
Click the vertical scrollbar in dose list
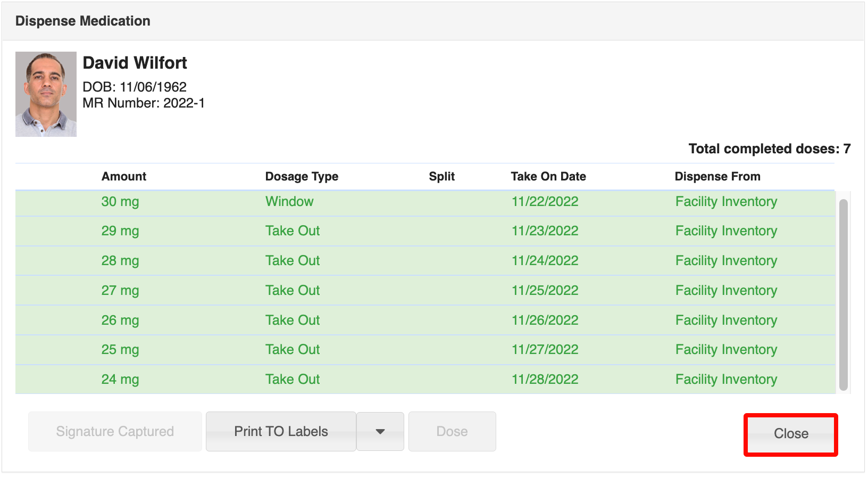point(843,294)
